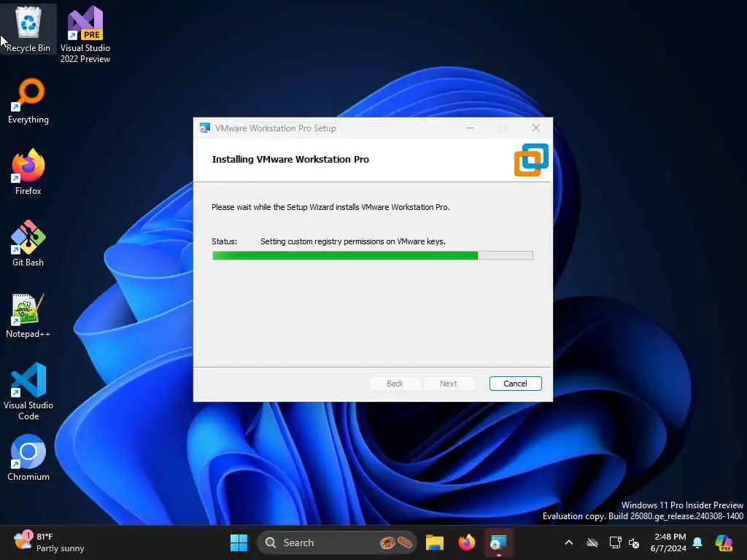Click the 'Status:' label in setup
This screenshot has height=560, width=747.
coord(225,241)
